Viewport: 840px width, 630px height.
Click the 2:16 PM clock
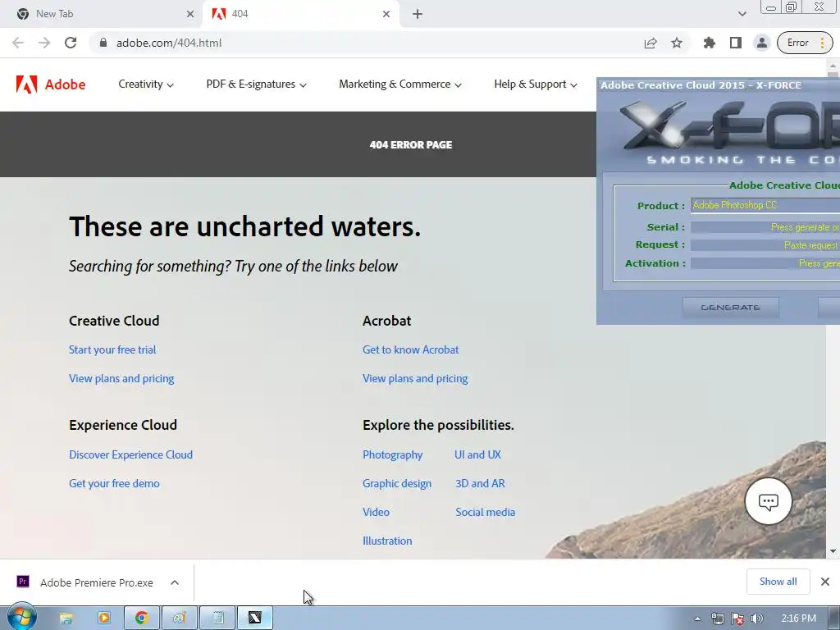pos(798,619)
